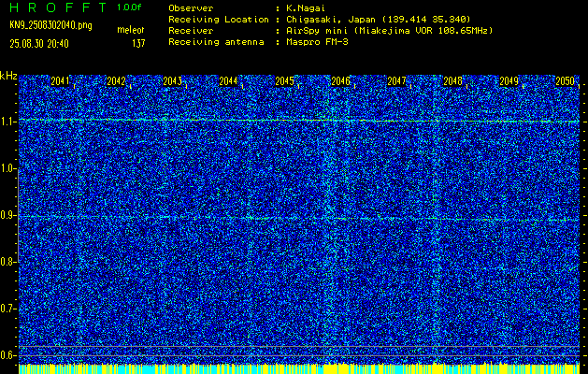Screen dimensions: 588x374
Task: Click the 0.8 kHz axis label
Action: click(x=7, y=262)
